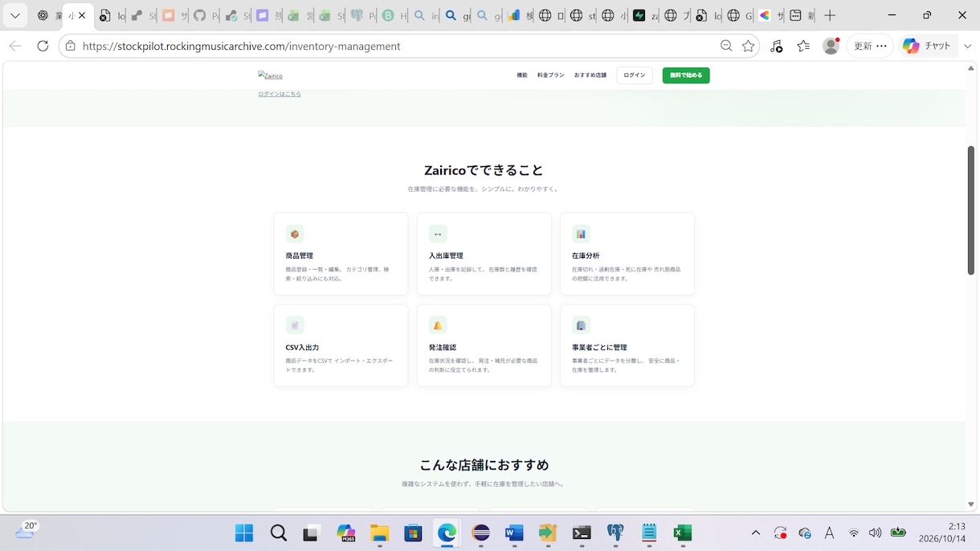
Task: Open the terminal app in the taskbar
Action: point(582,533)
